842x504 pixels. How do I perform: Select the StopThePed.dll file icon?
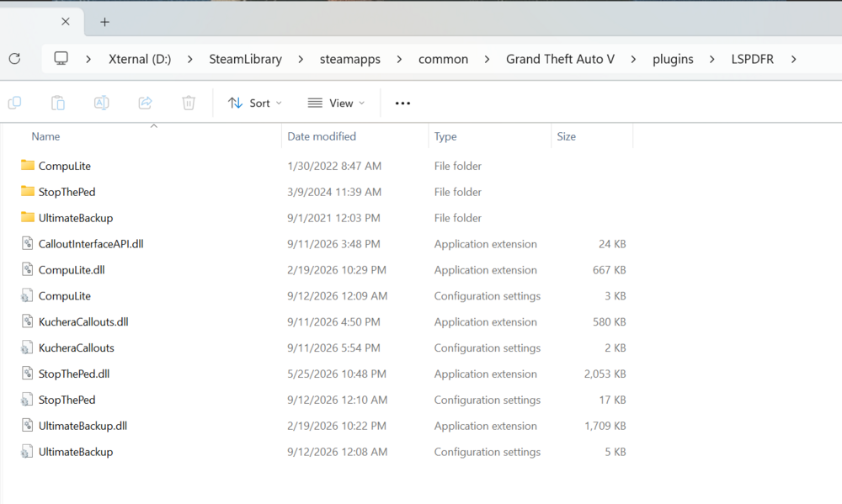[x=28, y=373]
